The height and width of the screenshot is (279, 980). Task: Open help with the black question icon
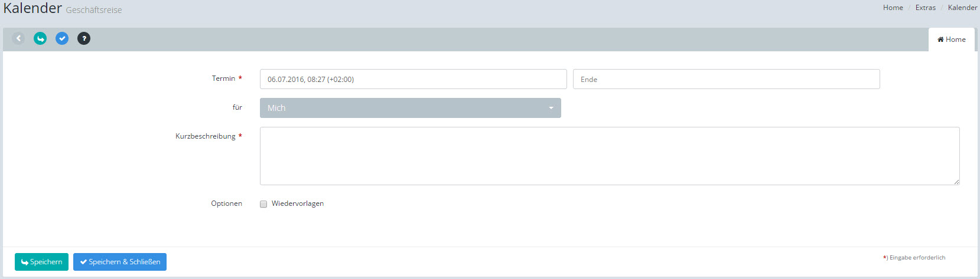coord(84,38)
